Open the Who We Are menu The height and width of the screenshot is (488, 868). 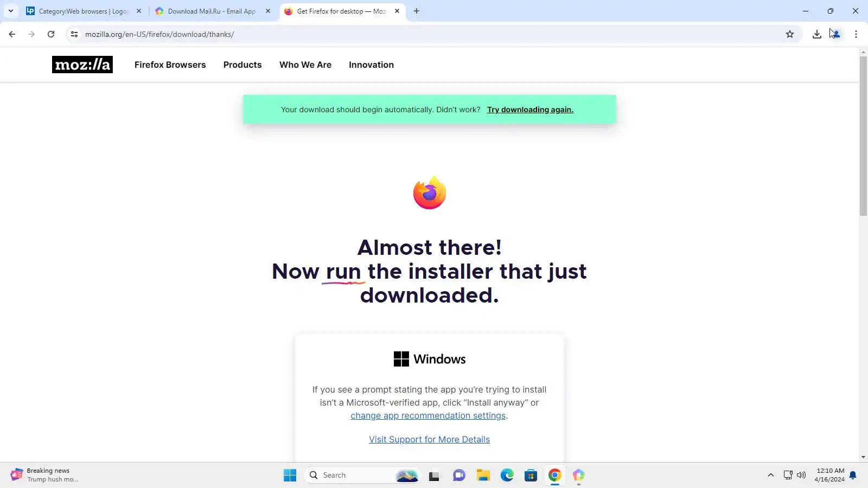[305, 65]
